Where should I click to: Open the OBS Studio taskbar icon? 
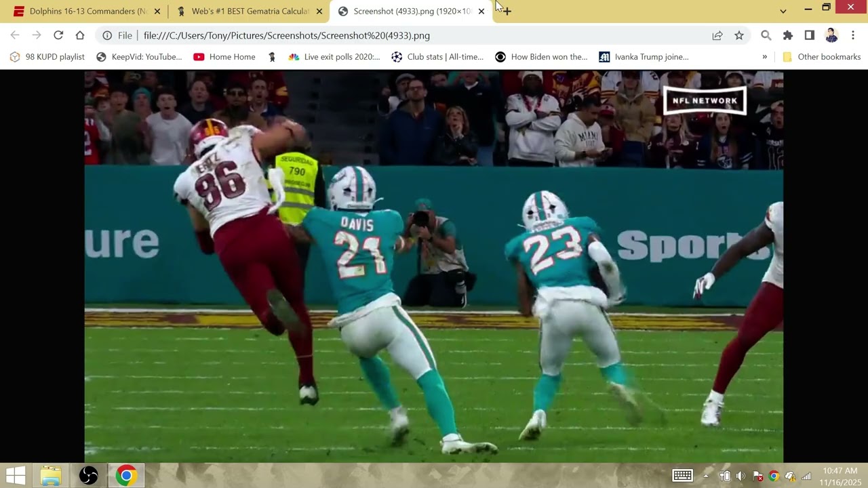click(x=88, y=476)
